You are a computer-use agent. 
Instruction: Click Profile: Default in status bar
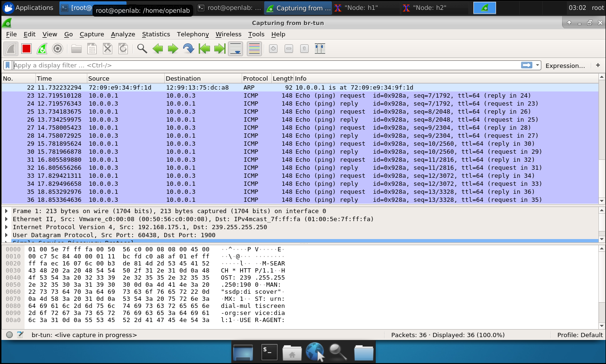point(580,335)
